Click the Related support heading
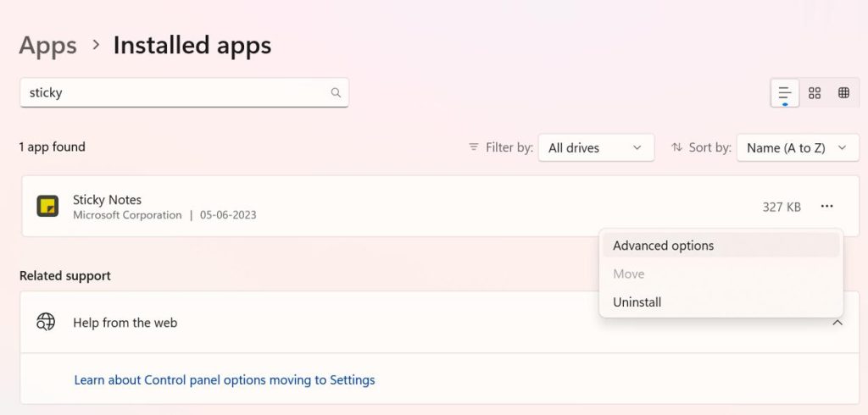The width and height of the screenshot is (868, 415). click(65, 275)
